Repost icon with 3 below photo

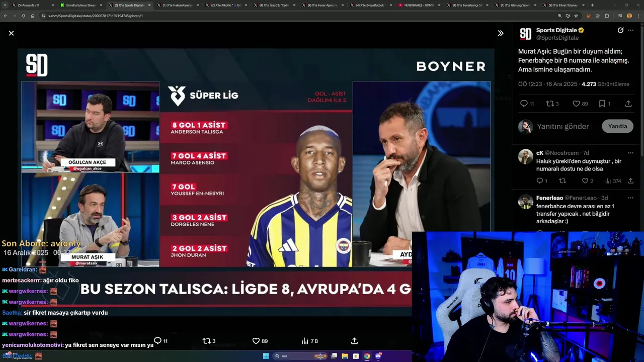coord(209,341)
